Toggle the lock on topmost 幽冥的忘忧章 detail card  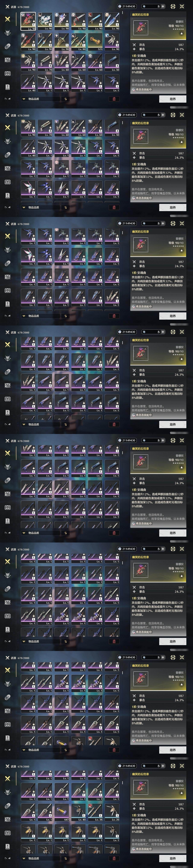(181, 33)
